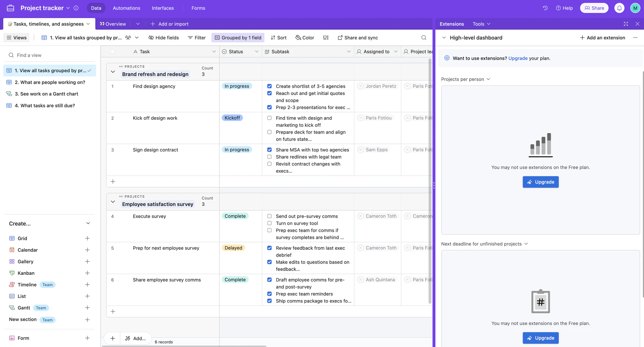The image size is (644, 347).
Task: Collapse Brand refresh and redesign group
Action: tap(113, 71)
